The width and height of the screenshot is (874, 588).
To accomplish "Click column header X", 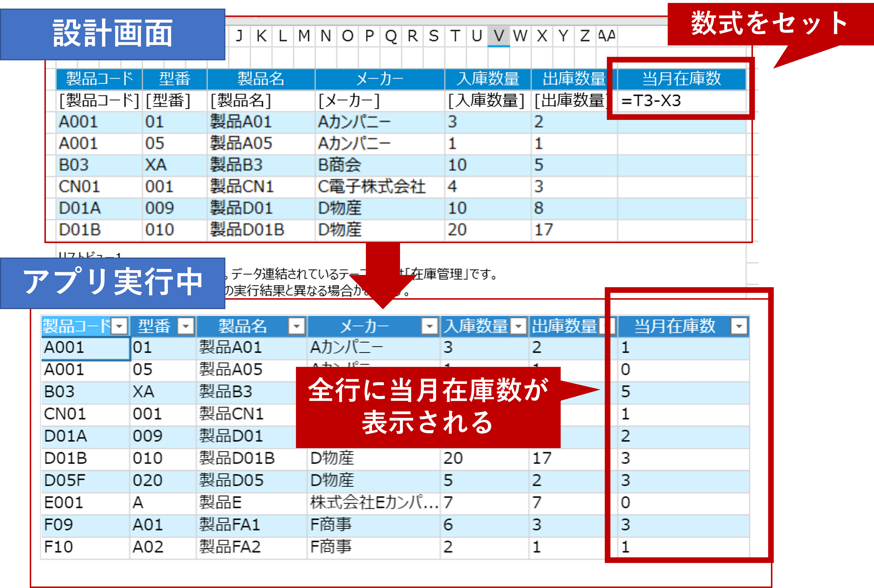I will [x=542, y=36].
